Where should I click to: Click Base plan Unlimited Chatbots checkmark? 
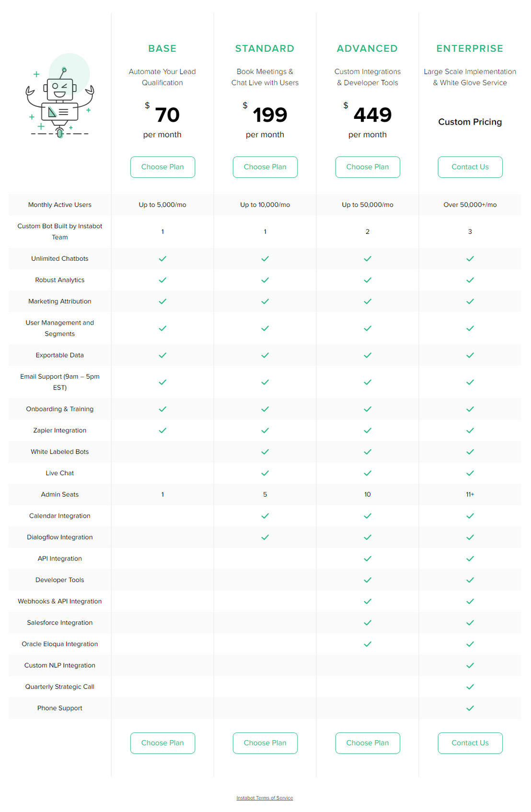[x=162, y=259]
